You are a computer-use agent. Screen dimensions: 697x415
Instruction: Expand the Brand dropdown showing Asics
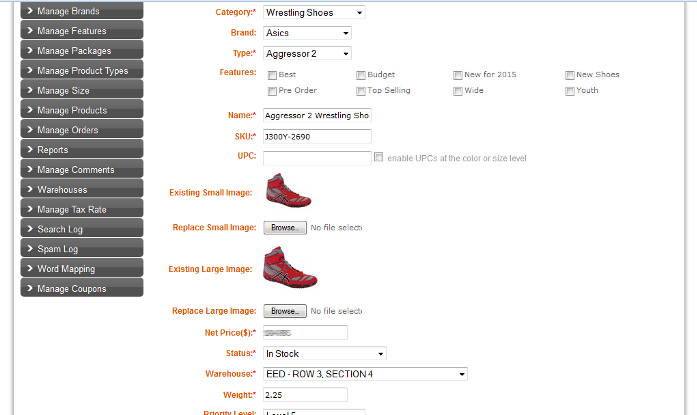(x=306, y=33)
